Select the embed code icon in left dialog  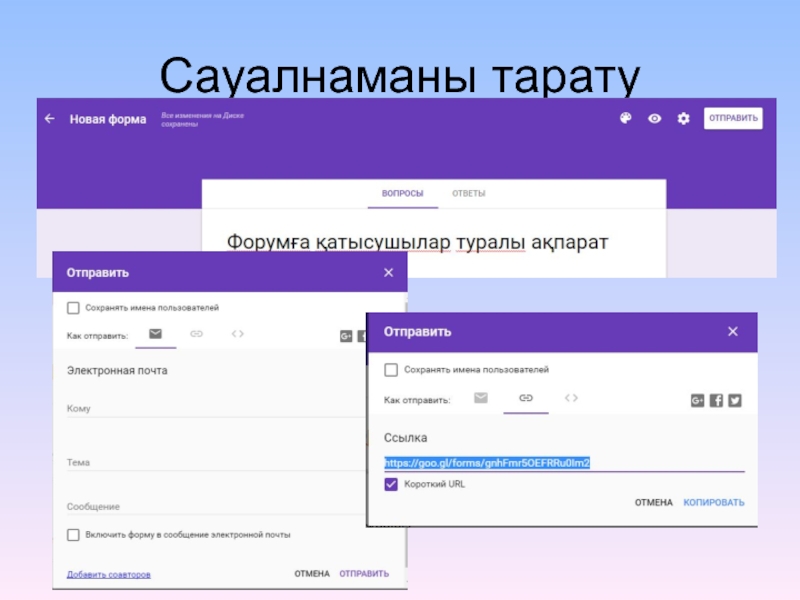(237, 334)
